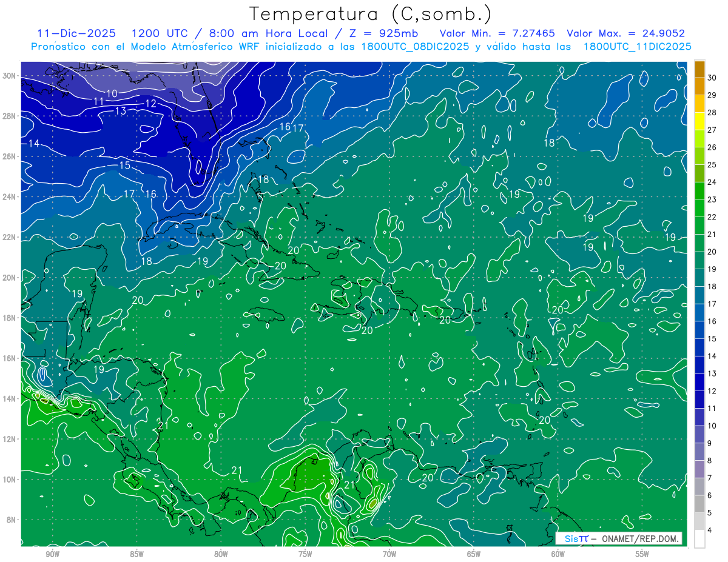Click the '15' contour label on the map
This screenshot has height=562, width=728.
(x=124, y=166)
